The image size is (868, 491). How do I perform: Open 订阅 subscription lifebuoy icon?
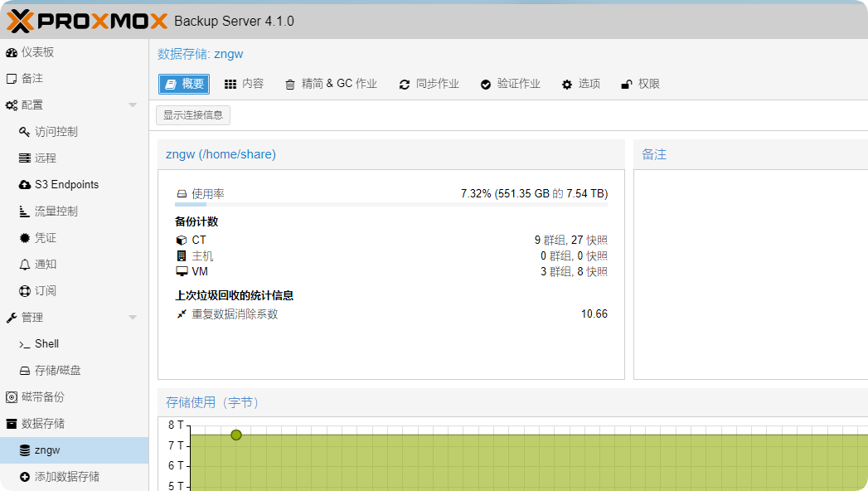pyautogui.click(x=25, y=291)
